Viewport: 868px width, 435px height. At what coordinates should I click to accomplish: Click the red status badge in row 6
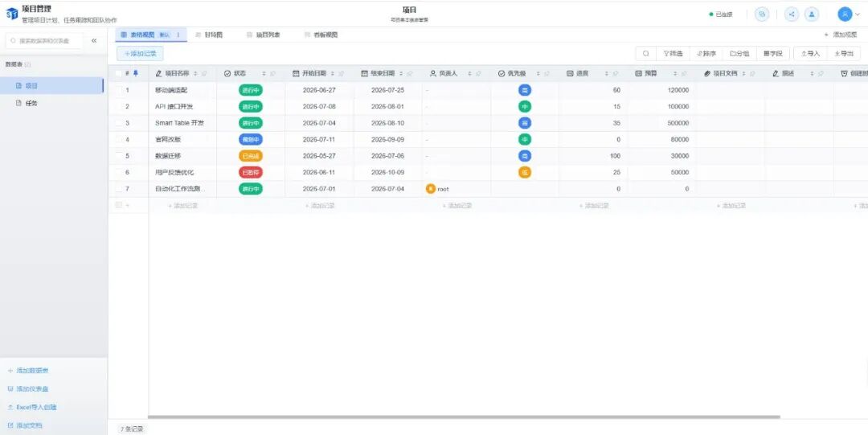(251, 172)
